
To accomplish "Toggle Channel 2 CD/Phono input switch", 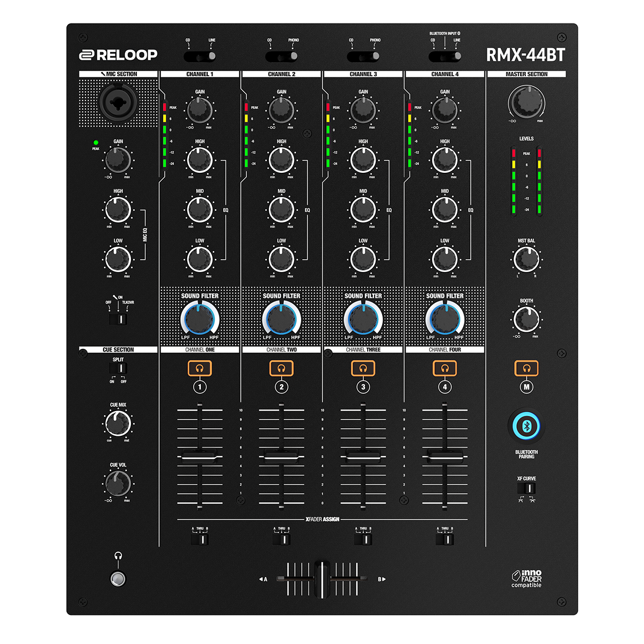I will (281, 56).
